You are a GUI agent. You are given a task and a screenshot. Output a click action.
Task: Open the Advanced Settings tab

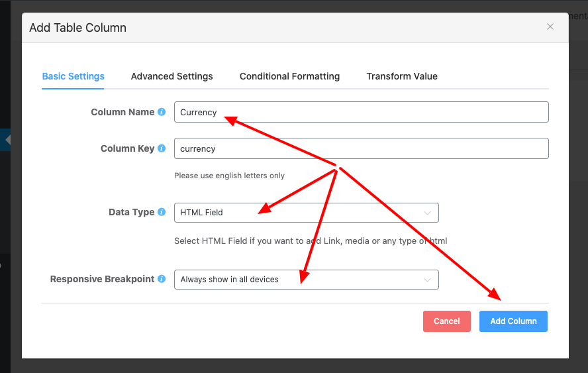click(171, 76)
